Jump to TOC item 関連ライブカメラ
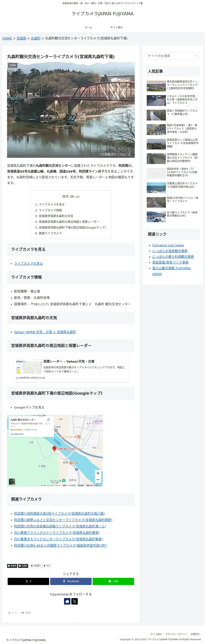The height and width of the screenshot is (644, 205). point(50,233)
